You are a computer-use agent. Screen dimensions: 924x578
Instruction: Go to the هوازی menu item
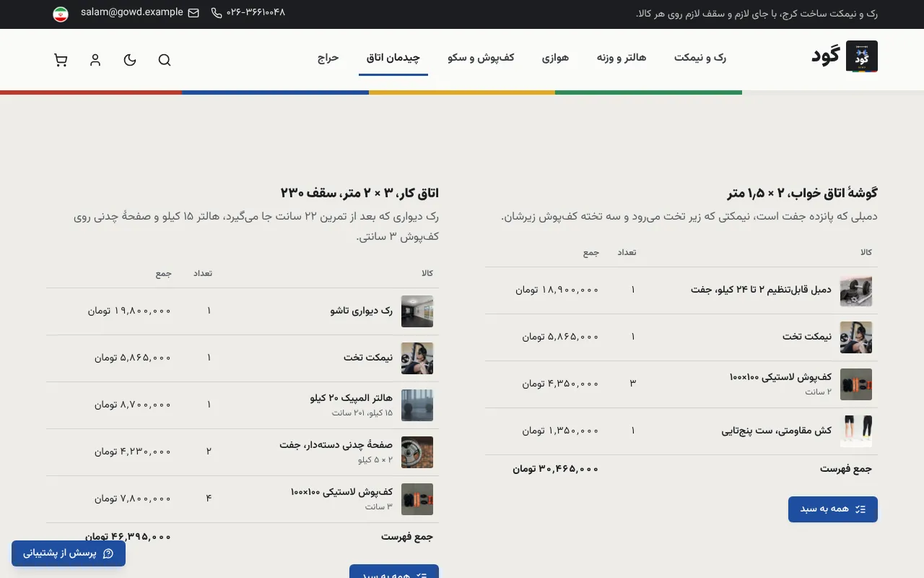(x=556, y=58)
